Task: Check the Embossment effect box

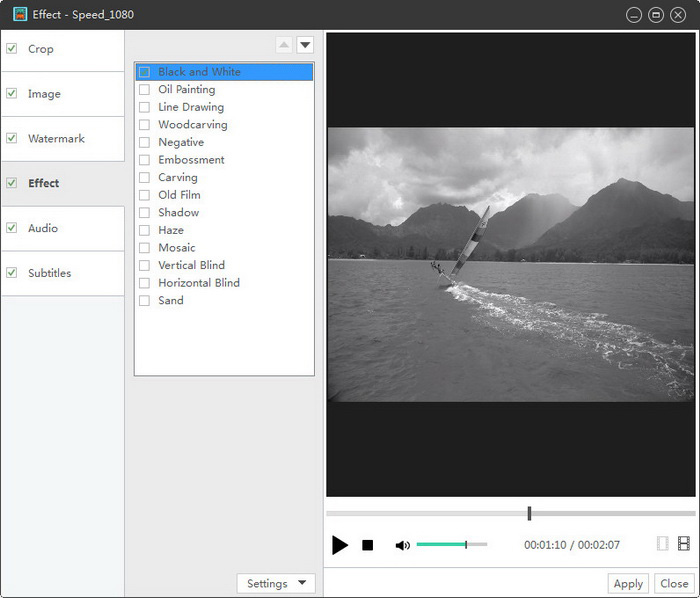Action: click(144, 160)
